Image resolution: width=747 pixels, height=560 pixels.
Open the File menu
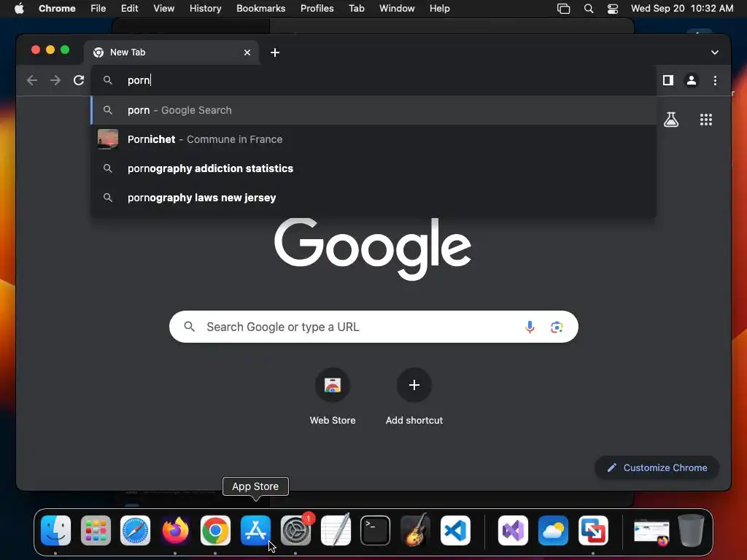(x=98, y=9)
